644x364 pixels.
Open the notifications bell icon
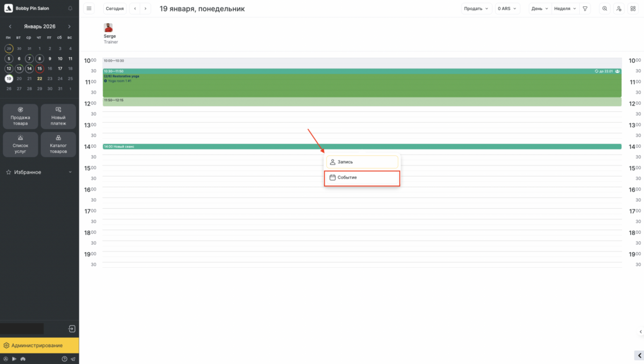click(x=70, y=9)
